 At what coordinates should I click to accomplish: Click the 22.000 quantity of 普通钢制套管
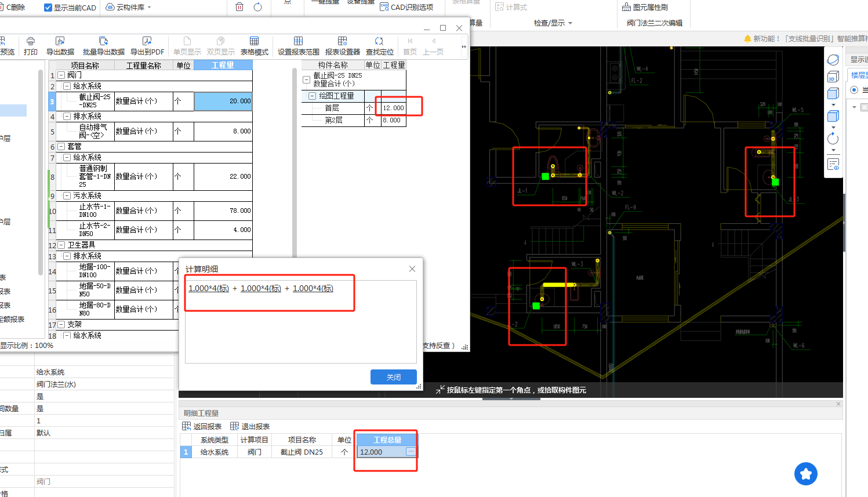coord(223,176)
